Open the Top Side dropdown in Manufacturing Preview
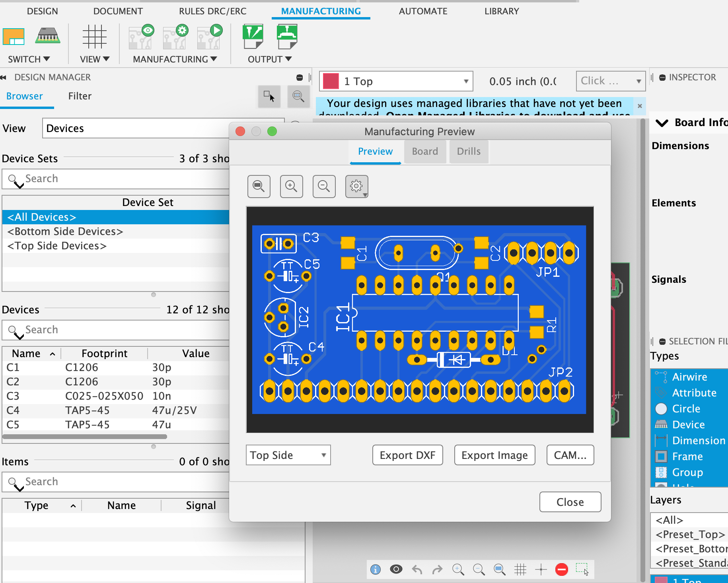Image resolution: width=728 pixels, height=583 pixels. pyautogui.click(x=288, y=455)
